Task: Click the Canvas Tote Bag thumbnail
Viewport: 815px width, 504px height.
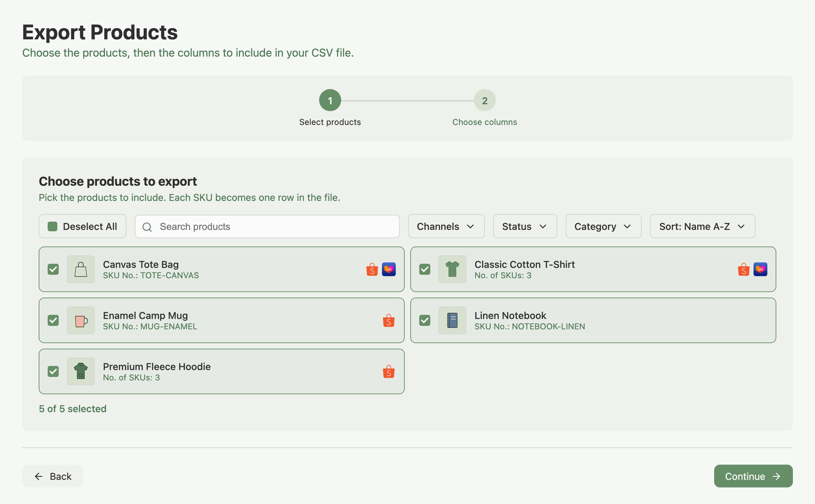Action: [x=81, y=269]
